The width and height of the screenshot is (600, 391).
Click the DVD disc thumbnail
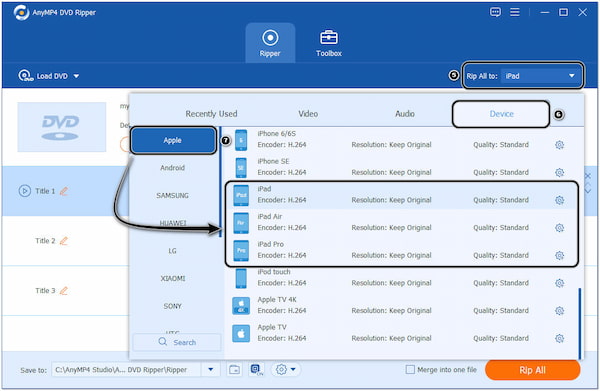click(62, 127)
